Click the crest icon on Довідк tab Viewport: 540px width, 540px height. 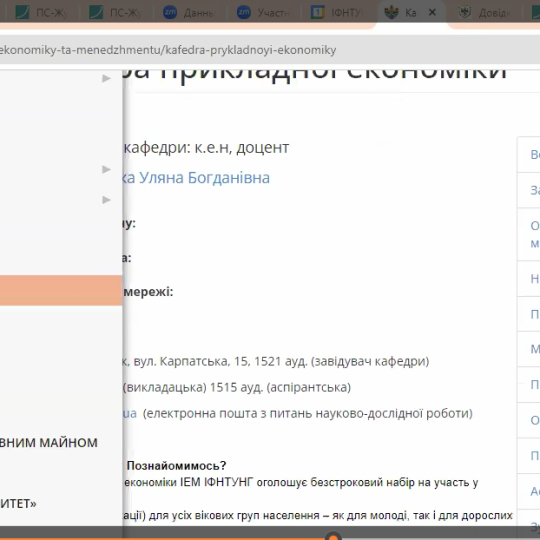click(465, 12)
